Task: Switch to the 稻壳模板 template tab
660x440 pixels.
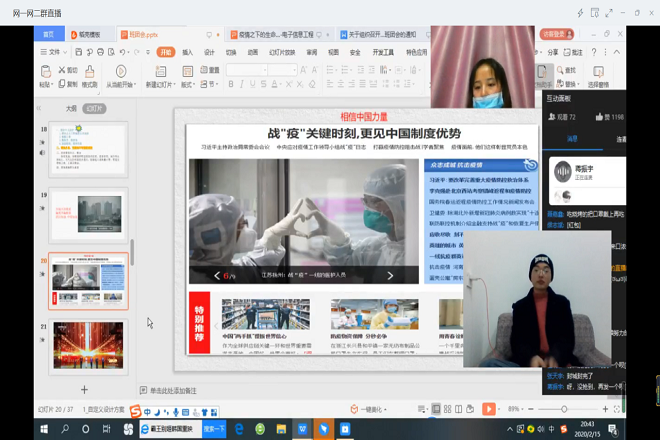Action: coord(89,35)
